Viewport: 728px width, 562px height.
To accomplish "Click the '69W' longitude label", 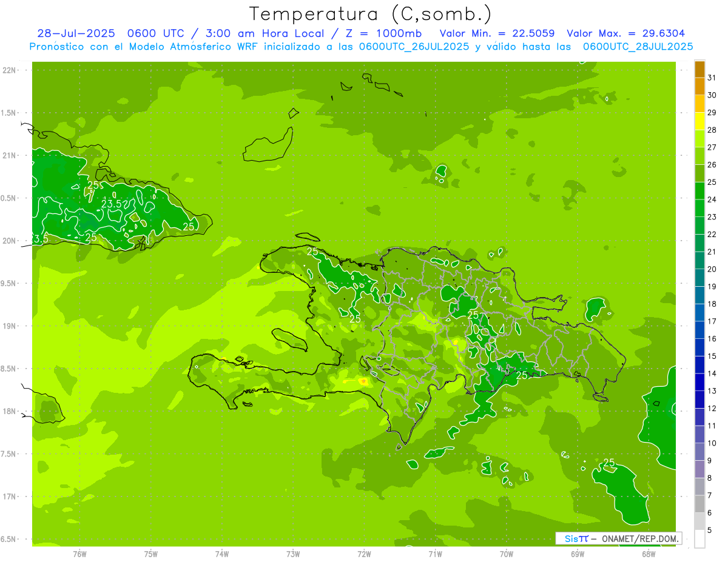I will point(578,554).
